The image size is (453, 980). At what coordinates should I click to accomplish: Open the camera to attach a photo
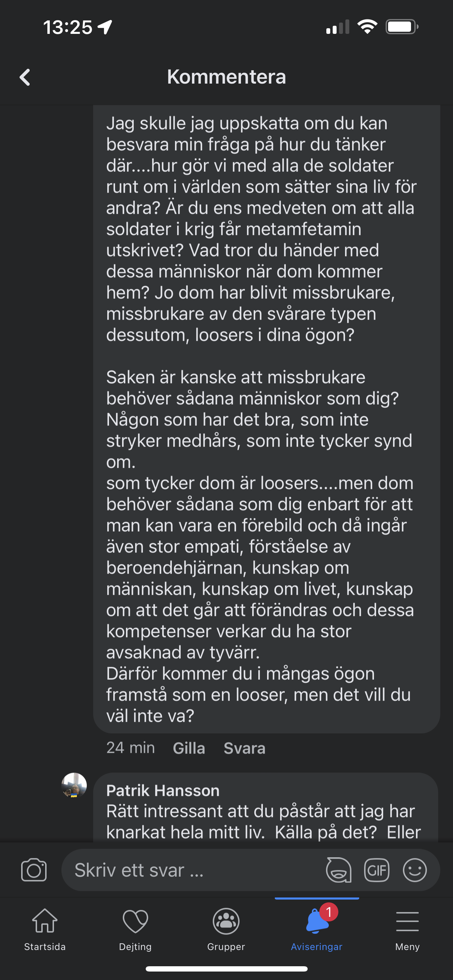click(x=34, y=870)
